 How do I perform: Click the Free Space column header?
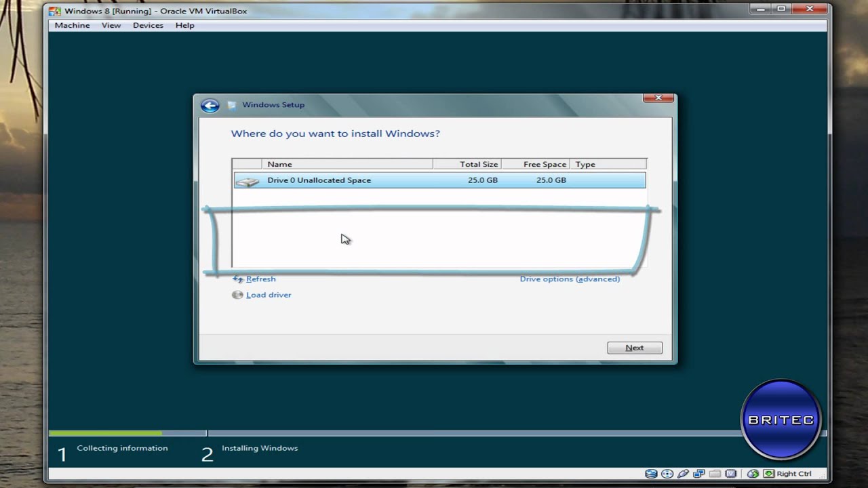536,164
